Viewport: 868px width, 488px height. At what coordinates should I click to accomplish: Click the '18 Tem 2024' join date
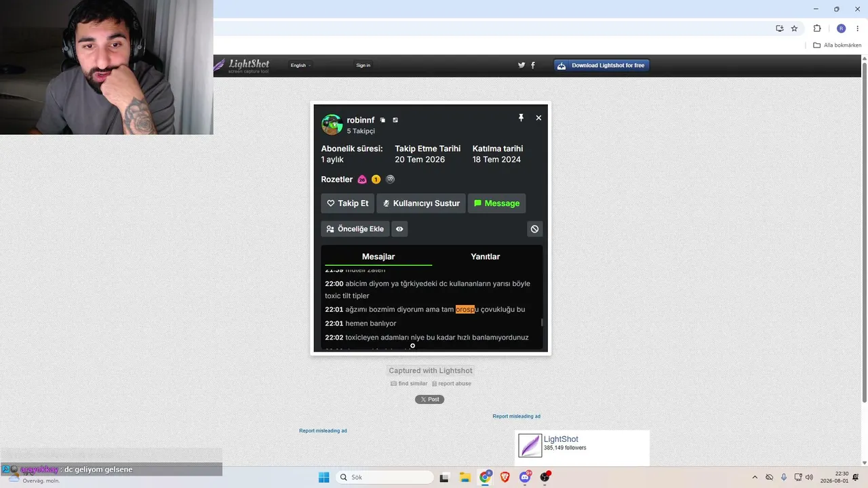click(x=496, y=159)
